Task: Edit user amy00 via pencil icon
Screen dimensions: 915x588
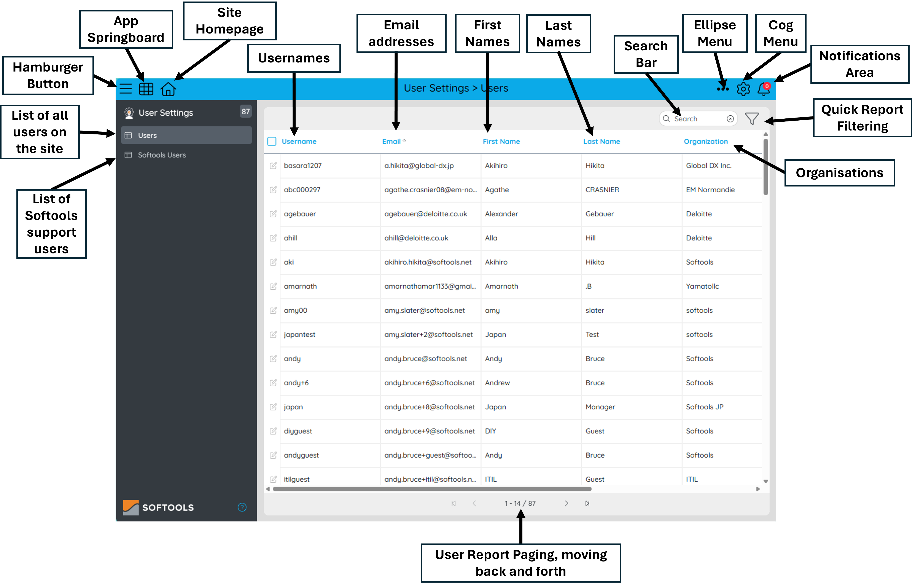Action: point(273,310)
